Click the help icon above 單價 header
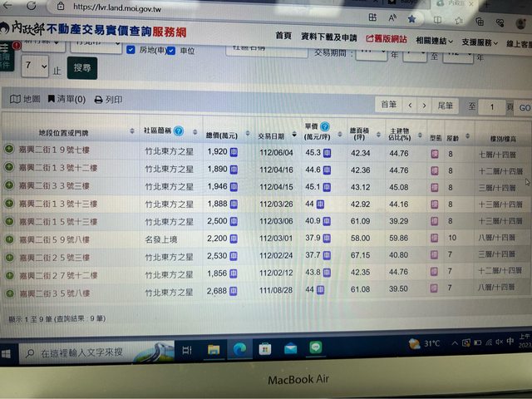The image size is (532, 399). (325, 126)
